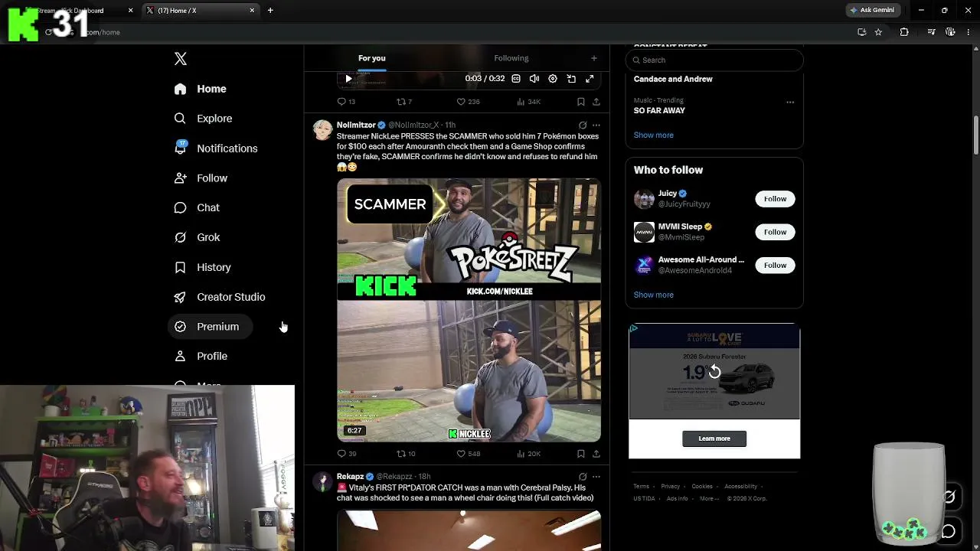Viewport: 980px width, 551px height.
Task: Open the more options on Rekapz's post
Action: coord(596,477)
